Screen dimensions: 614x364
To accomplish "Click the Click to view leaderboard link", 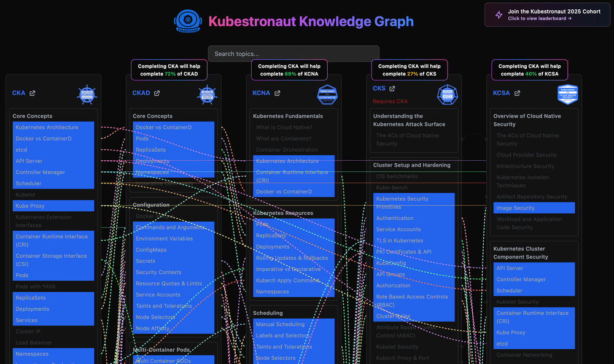I will (x=538, y=18).
